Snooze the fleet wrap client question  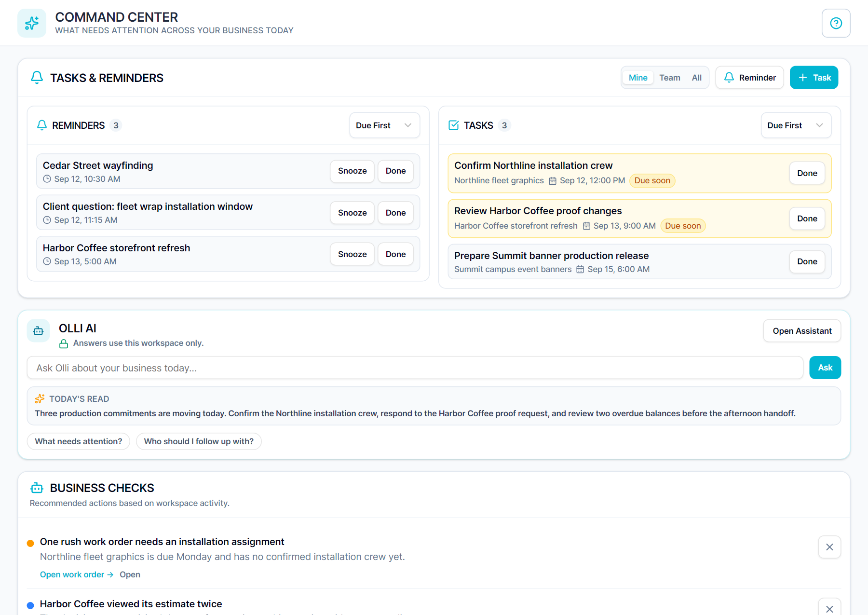click(x=353, y=213)
